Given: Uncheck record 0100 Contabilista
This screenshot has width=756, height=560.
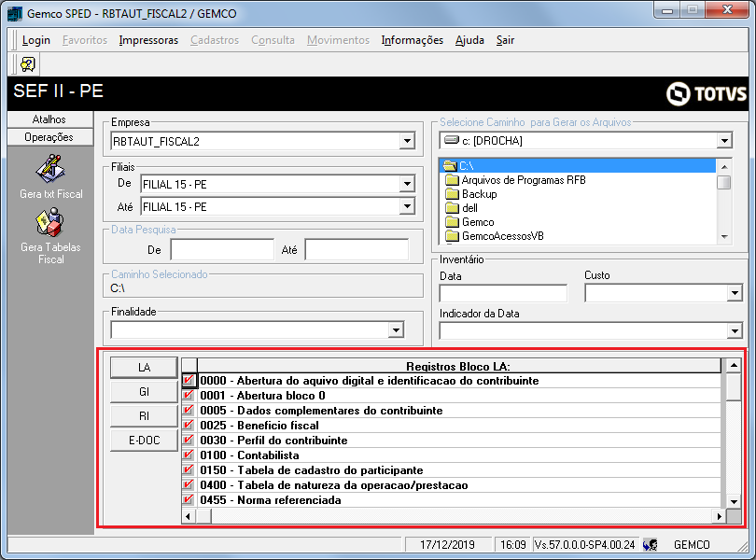Looking at the screenshot, I should point(189,455).
